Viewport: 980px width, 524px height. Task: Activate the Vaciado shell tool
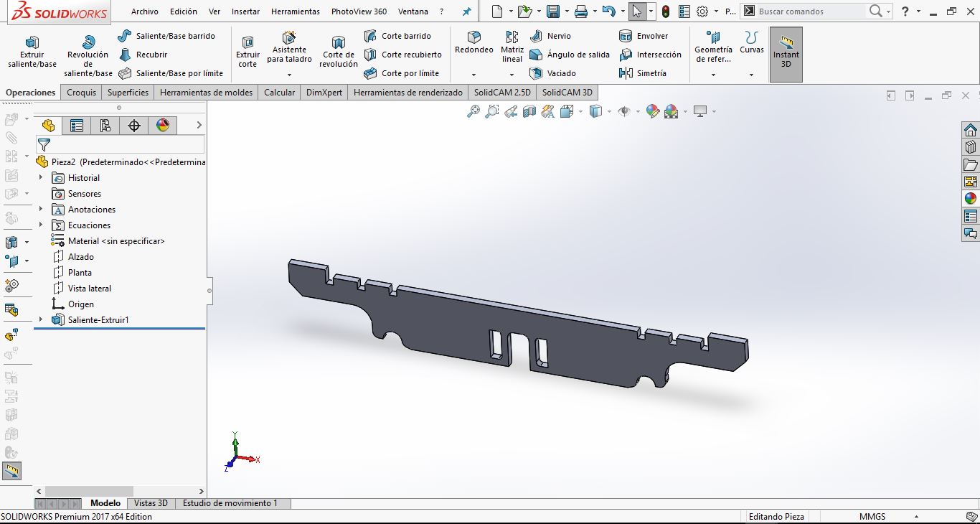pos(552,73)
